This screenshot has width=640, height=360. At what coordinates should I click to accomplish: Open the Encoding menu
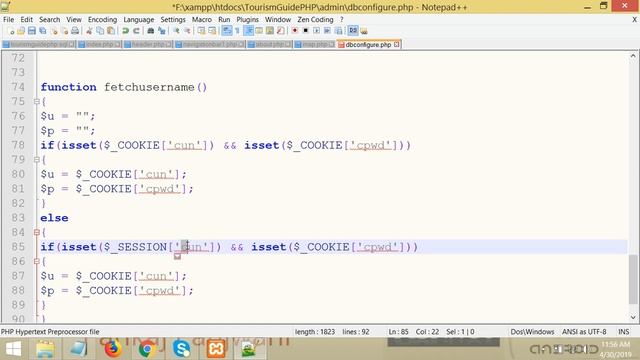click(102, 19)
